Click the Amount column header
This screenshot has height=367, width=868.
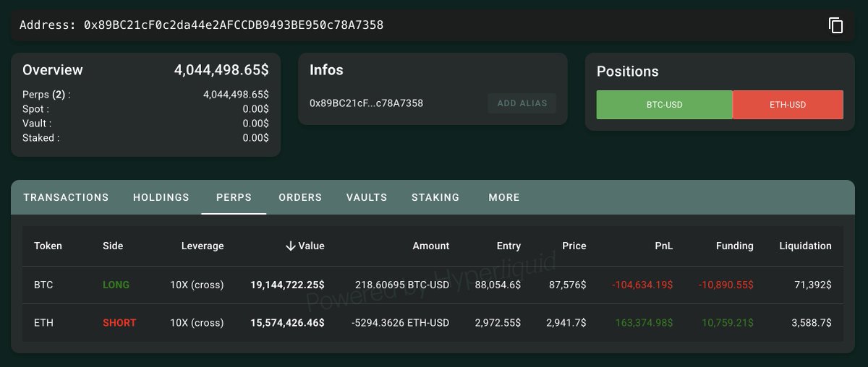click(430, 246)
